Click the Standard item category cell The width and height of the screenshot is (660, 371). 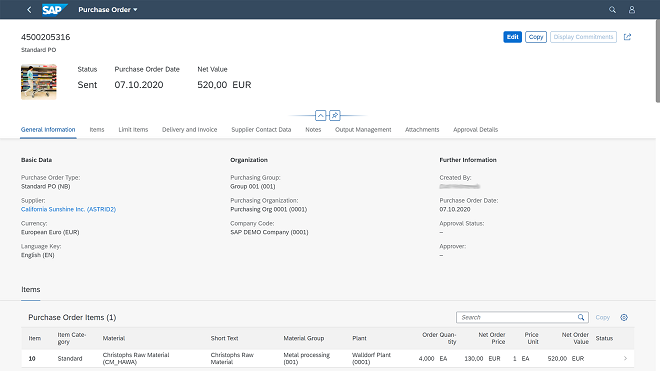[70, 358]
